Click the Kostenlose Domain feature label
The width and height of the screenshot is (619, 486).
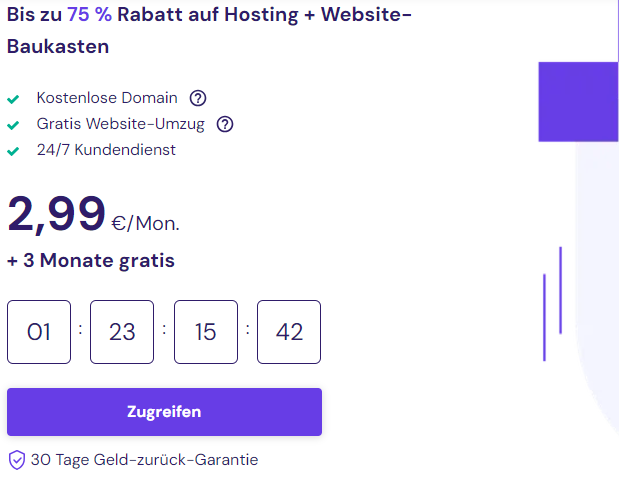point(107,98)
